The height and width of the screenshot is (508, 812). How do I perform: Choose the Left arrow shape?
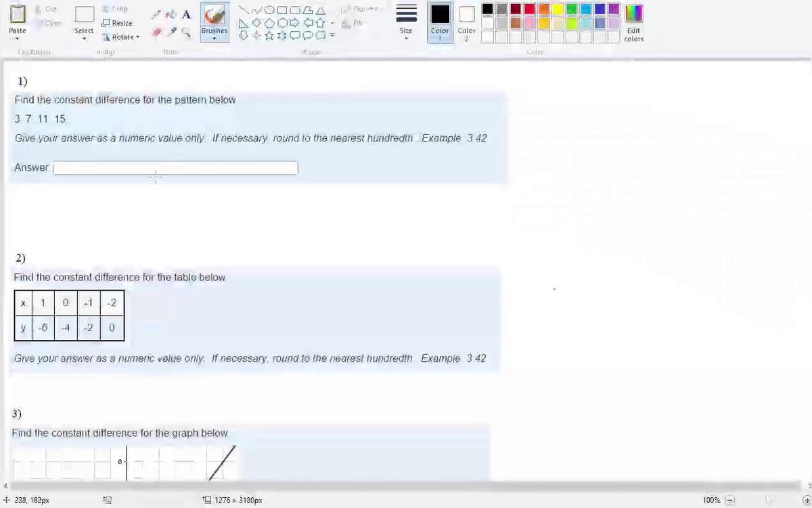[x=308, y=23]
